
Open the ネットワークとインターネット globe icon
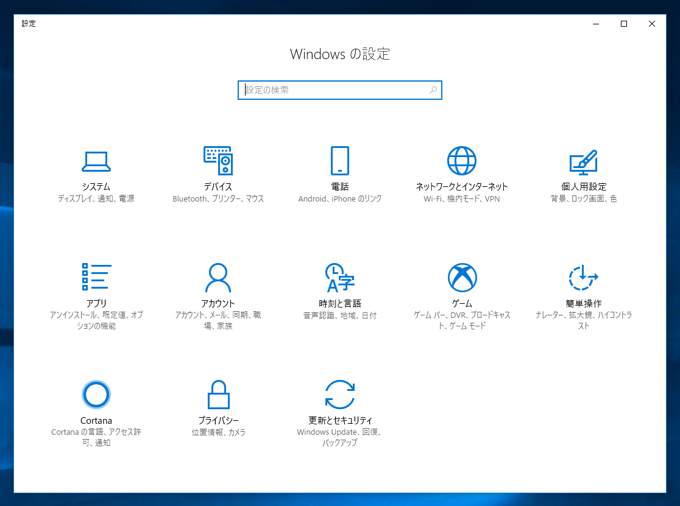pos(461,160)
